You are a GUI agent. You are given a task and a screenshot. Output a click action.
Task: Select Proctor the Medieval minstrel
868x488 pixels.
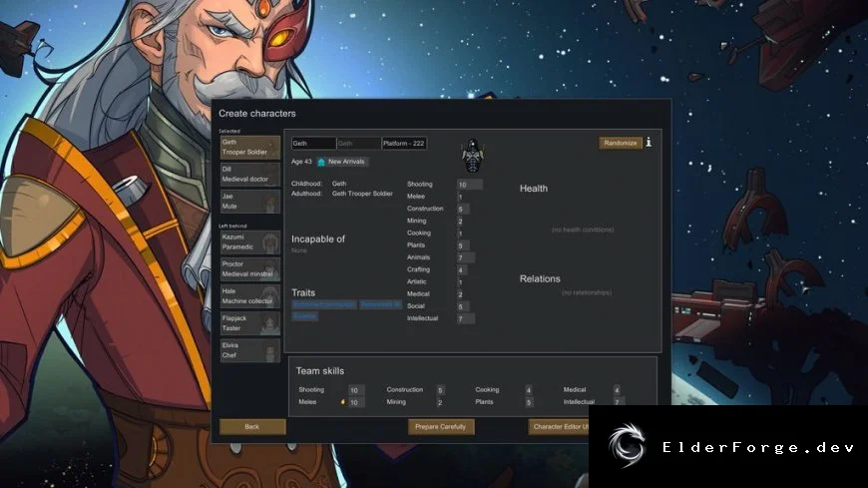pos(250,269)
